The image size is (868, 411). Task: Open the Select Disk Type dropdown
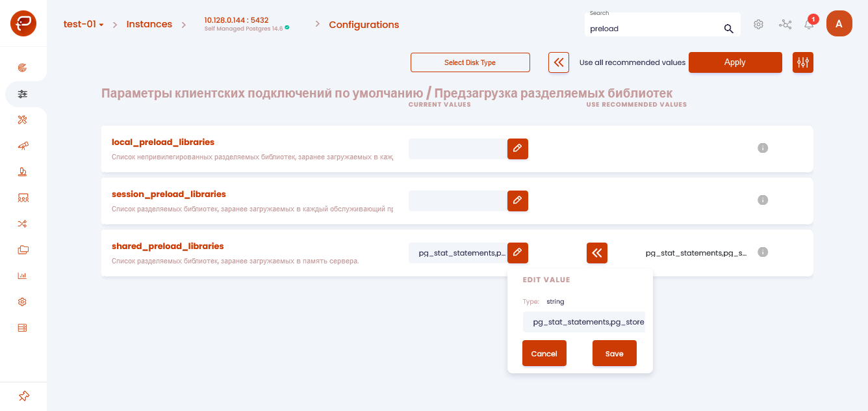(470, 62)
